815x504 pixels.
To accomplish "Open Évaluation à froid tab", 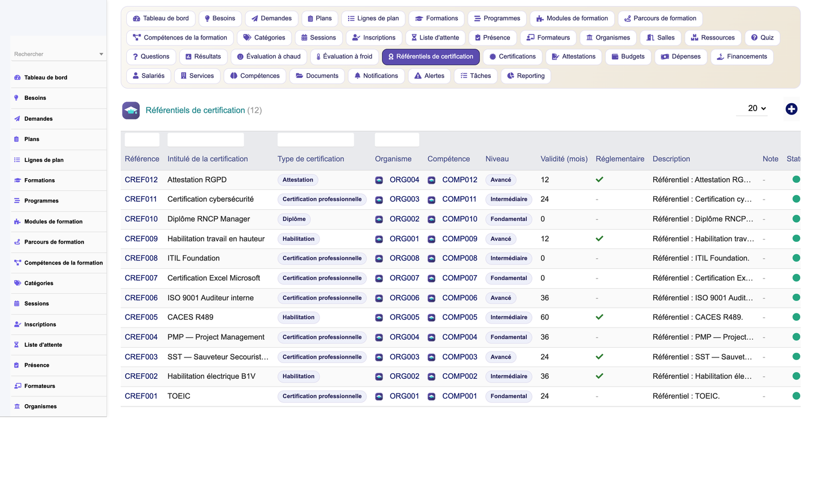I will pos(344,57).
